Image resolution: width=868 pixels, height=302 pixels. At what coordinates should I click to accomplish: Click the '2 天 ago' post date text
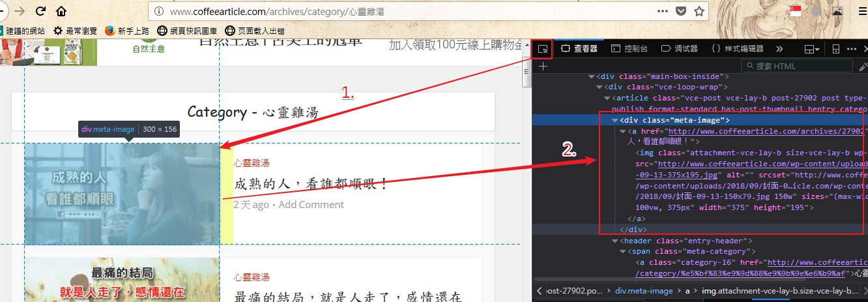coord(252,204)
